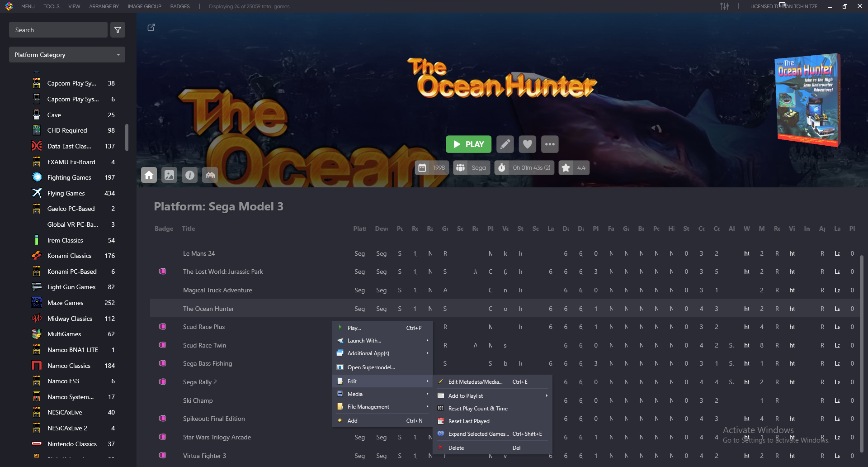Open the IMAGE GROUP menu
Viewport: 868px width, 467px height.
pos(145,6)
